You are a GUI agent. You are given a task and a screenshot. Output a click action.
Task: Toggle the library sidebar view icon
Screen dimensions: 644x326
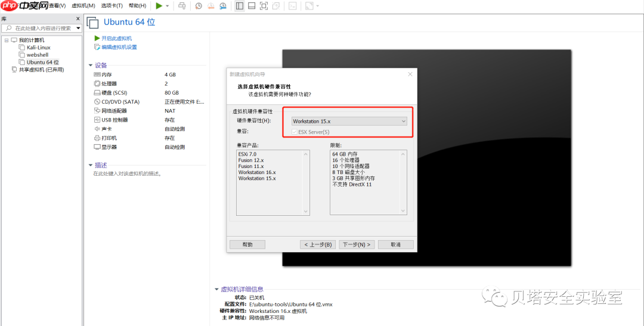[x=240, y=6]
